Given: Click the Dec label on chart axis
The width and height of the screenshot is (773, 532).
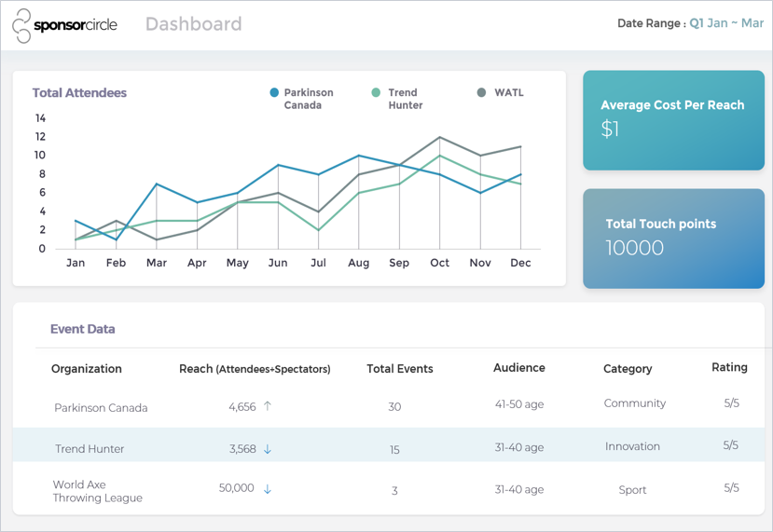Looking at the screenshot, I should [520, 263].
